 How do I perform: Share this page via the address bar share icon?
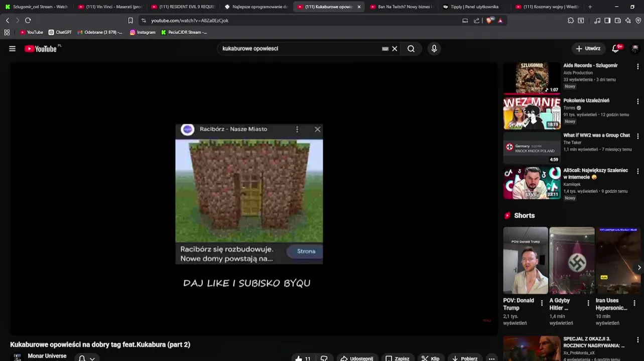point(476,21)
